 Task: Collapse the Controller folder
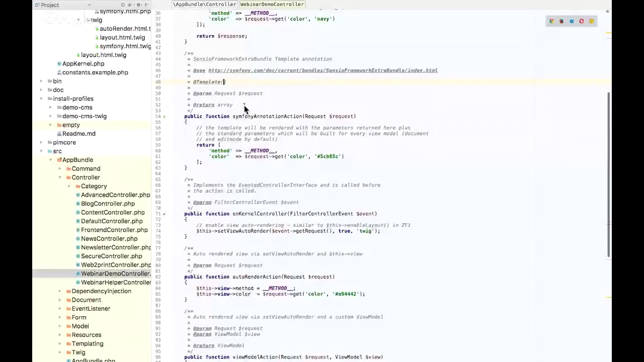coord(60,177)
